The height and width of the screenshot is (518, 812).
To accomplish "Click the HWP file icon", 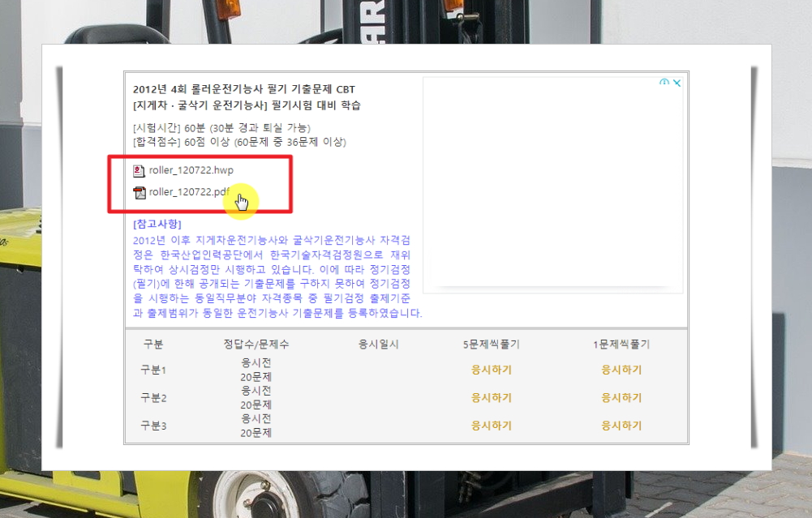I will point(139,171).
